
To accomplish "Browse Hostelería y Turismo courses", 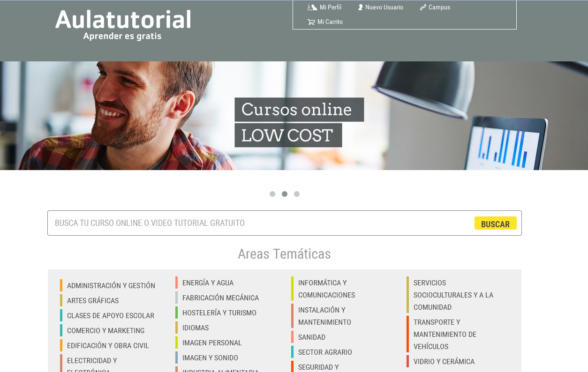I will tap(219, 313).
